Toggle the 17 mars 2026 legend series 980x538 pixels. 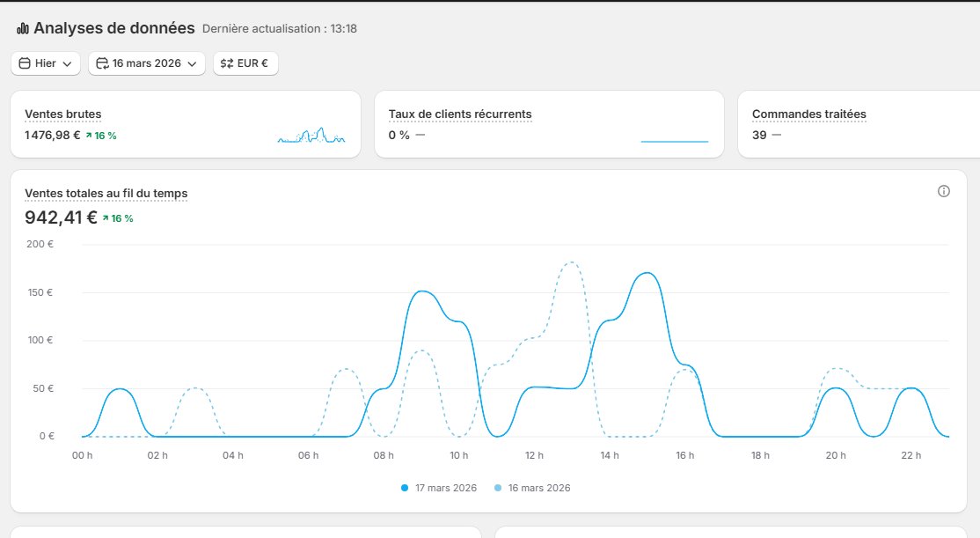[x=439, y=488]
